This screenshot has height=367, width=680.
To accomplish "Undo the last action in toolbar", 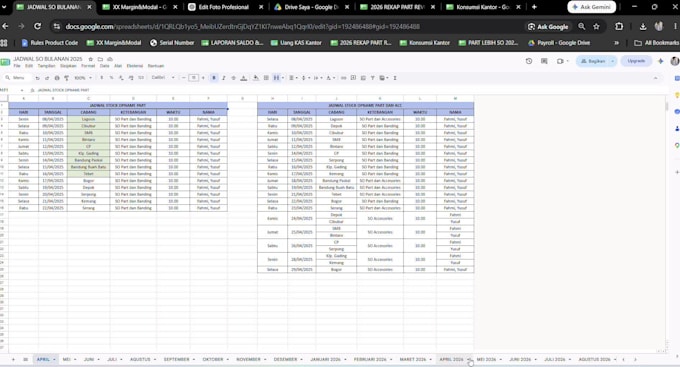I will pyautogui.click(x=37, y=78).
